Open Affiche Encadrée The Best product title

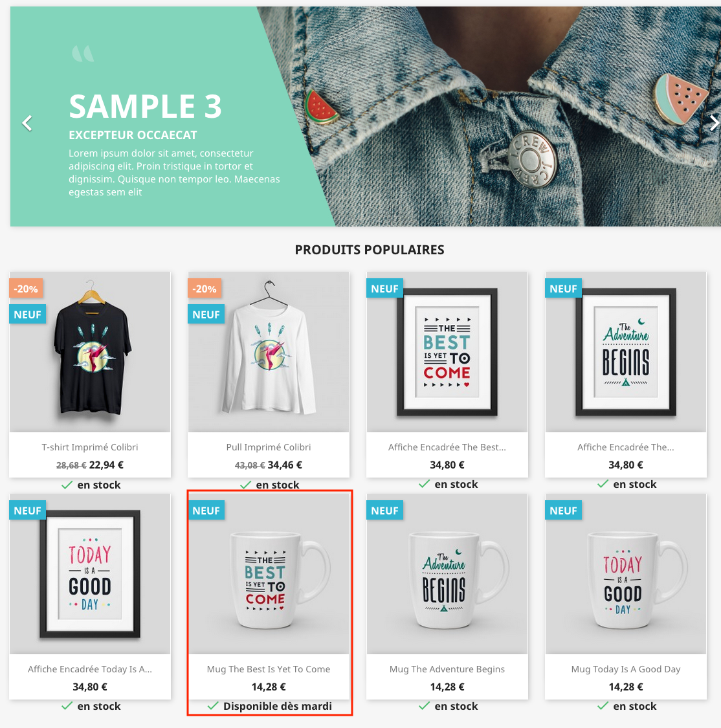[447, 447]
